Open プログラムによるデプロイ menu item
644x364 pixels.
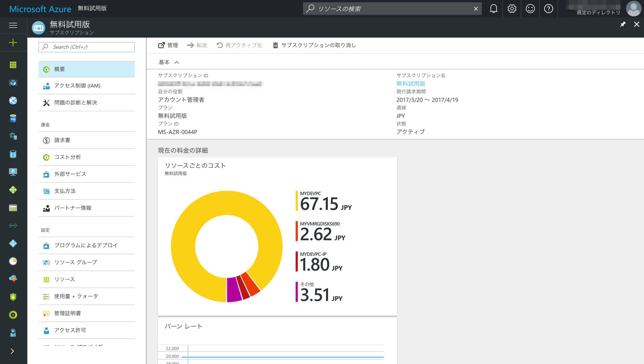[x=86, y=246]
